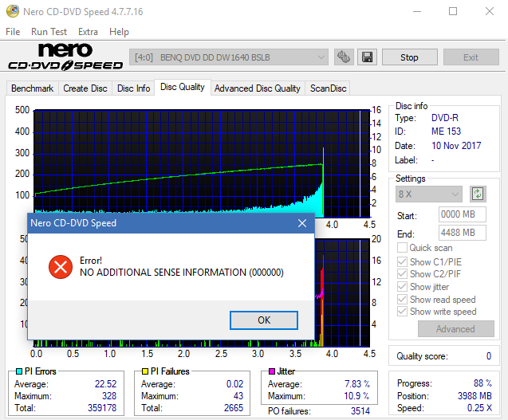
Task: Click OK in the error dialog
Action: coord(264,320)
